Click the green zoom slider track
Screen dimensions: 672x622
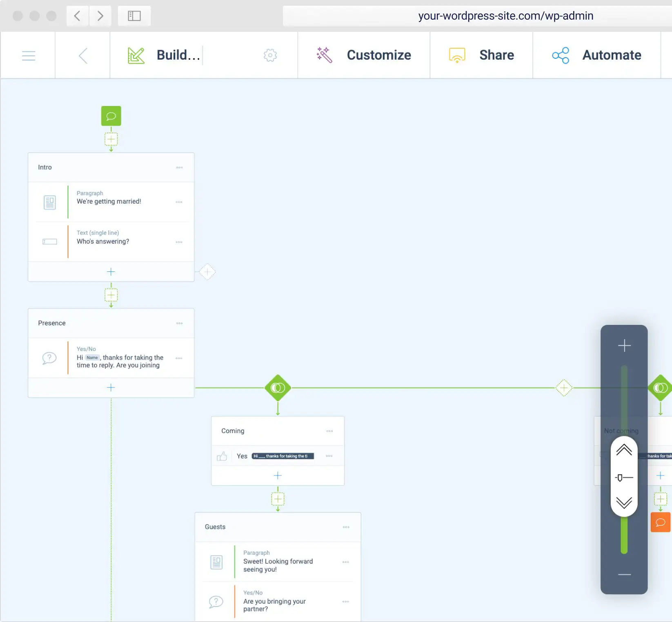coord(624,535)
